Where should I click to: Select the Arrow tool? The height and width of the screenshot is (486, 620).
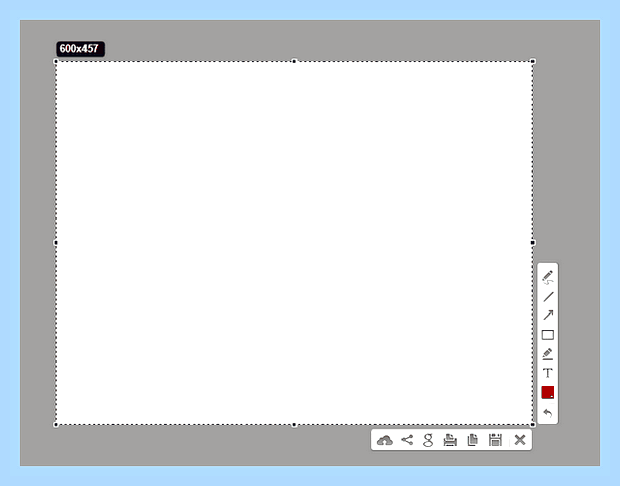548,315
